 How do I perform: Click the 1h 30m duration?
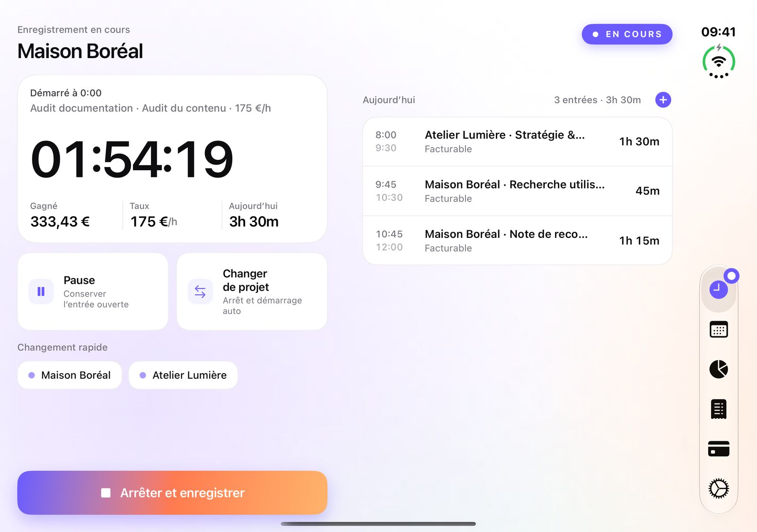click(639, 141)
